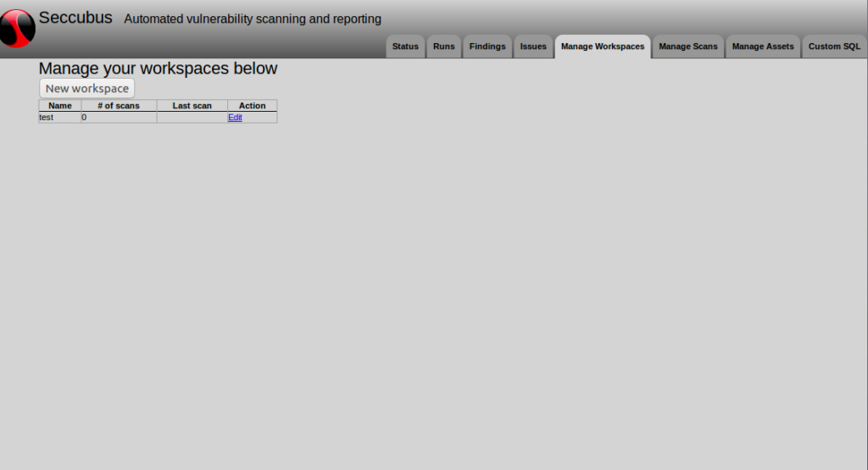Click the Seccubus title text
This screenshot has height=470, width=868.
[x=75, y=18]
